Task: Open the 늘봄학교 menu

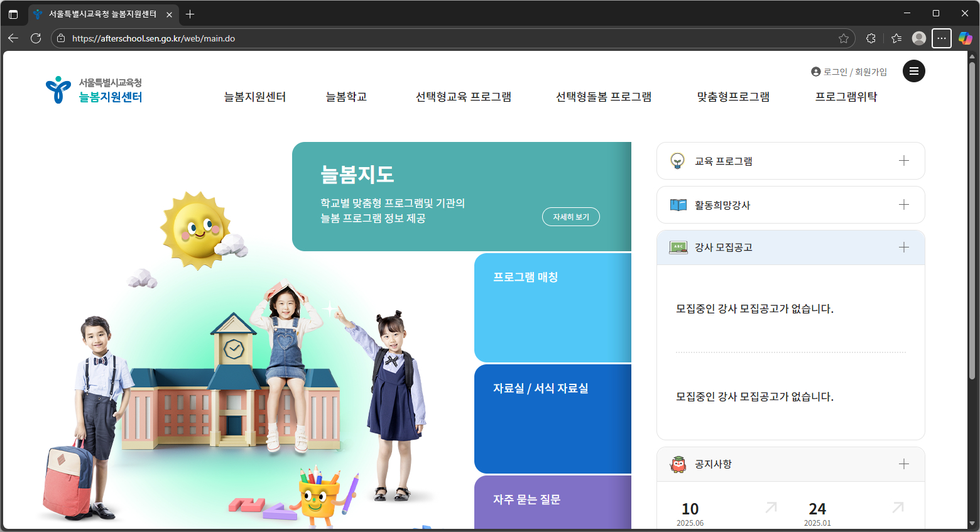Action: (346, 97)
